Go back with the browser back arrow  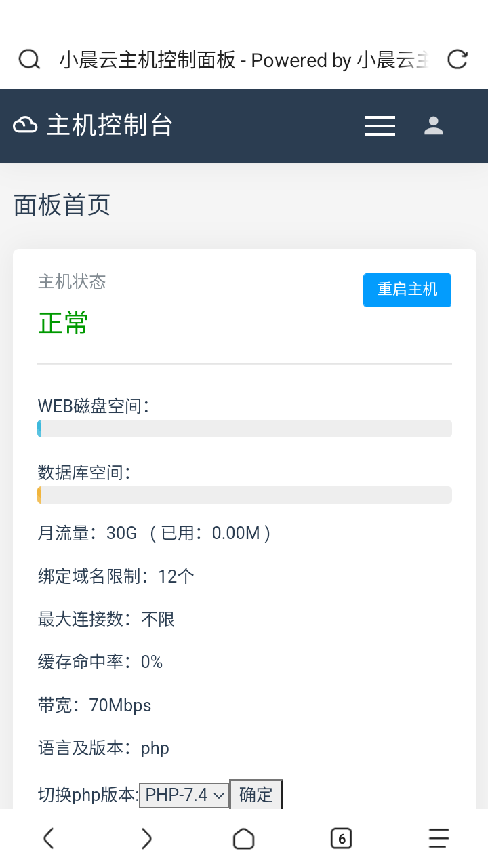tap(49, 839)
